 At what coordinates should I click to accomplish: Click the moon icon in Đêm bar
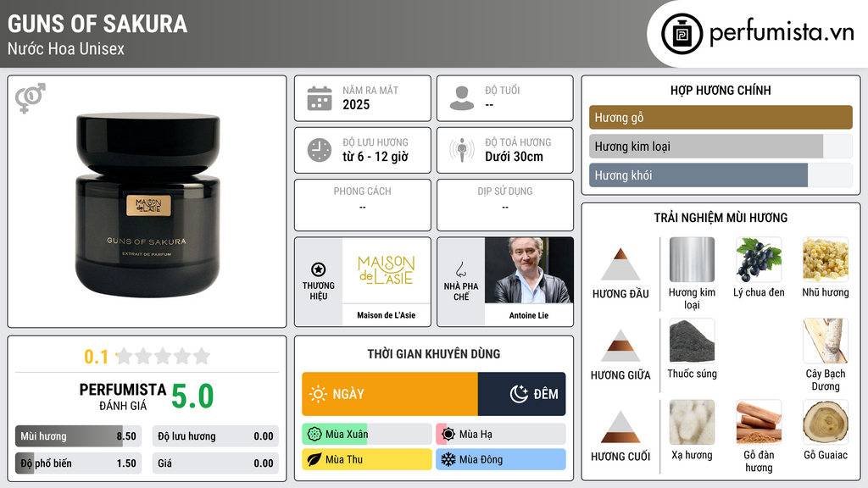(519, 394)
